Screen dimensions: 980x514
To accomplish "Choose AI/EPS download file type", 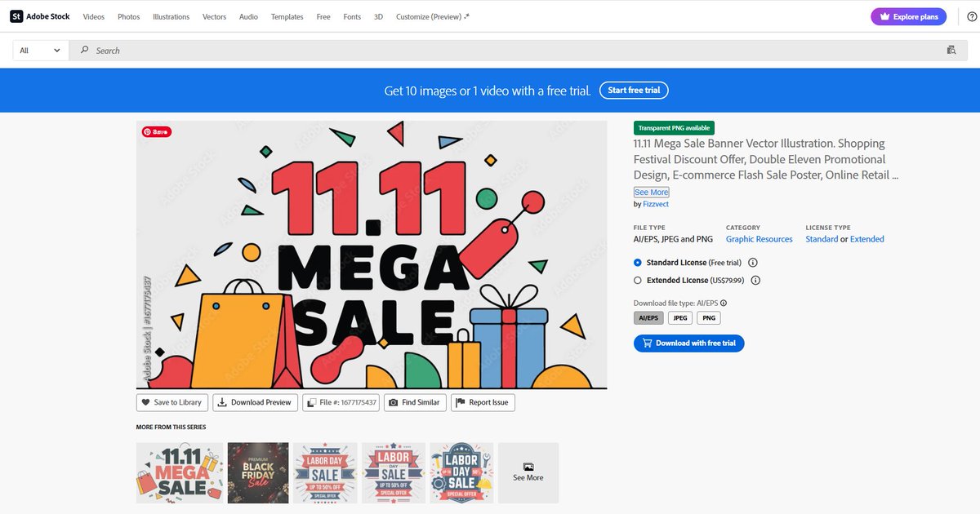I will (648, 318).
